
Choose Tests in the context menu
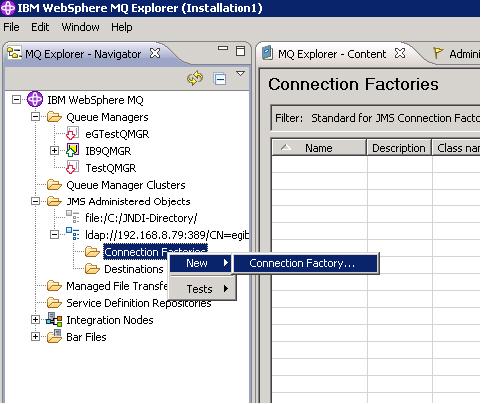203,289
